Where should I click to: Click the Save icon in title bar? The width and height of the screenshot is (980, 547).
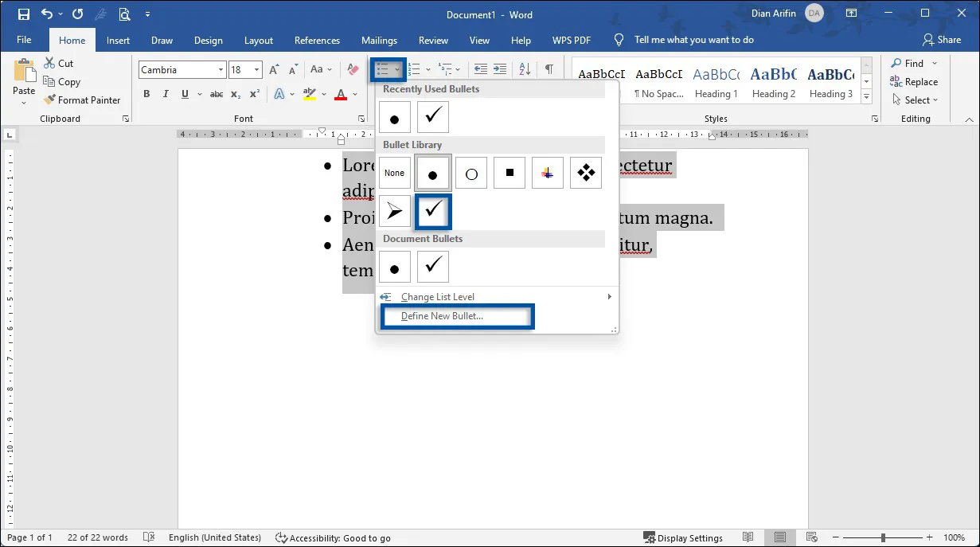pyautogui.click(x=23, y=14)
